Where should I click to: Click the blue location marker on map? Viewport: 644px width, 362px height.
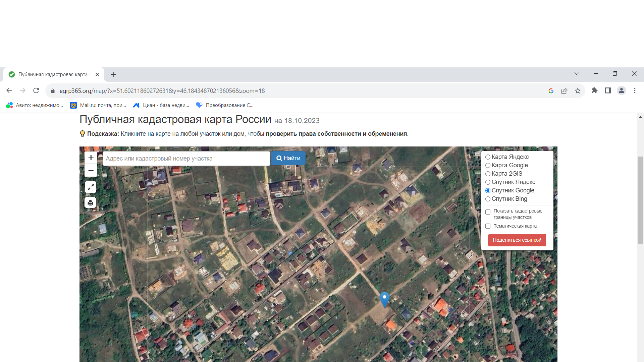(384, 298)
